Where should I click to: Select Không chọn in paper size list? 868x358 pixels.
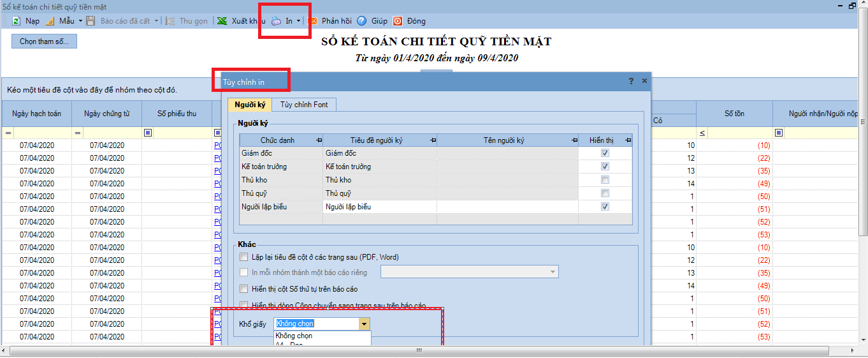tap(294, 336)
